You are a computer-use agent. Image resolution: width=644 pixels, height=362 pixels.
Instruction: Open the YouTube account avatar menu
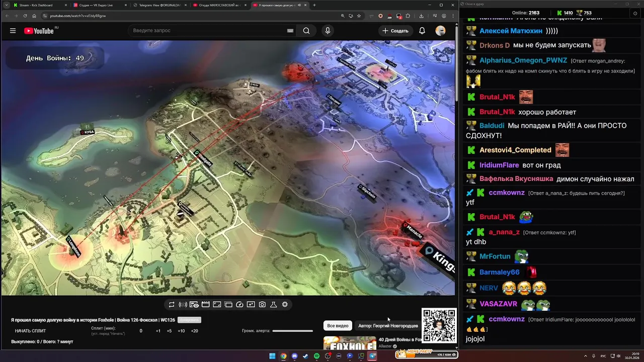pyautogui.click(x=440, y=31)
